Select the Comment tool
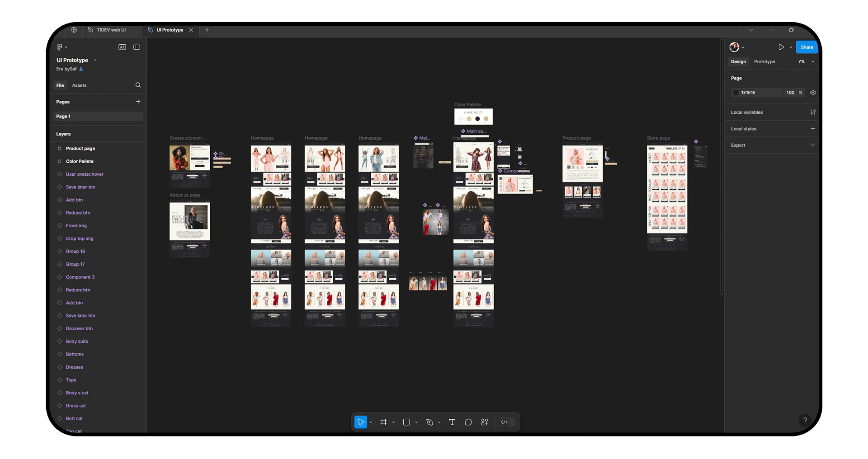868x459 pixels. coord(468,422)
